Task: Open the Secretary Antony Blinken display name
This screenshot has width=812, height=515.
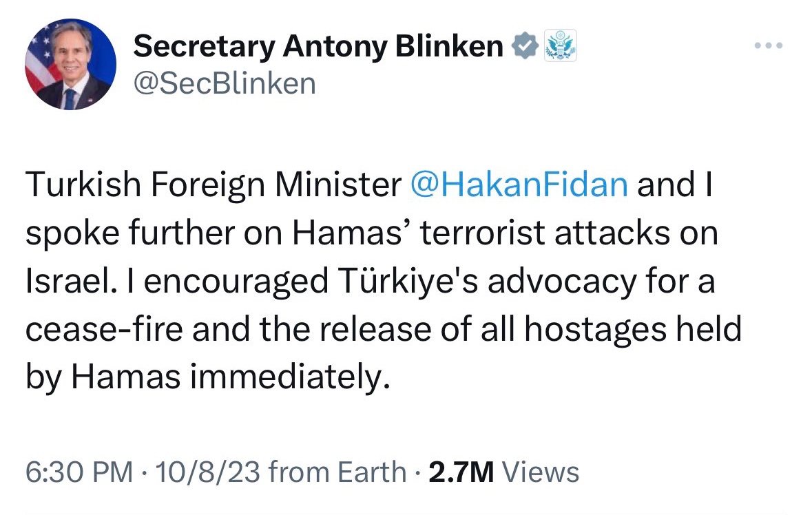Action: click(318, 46)
